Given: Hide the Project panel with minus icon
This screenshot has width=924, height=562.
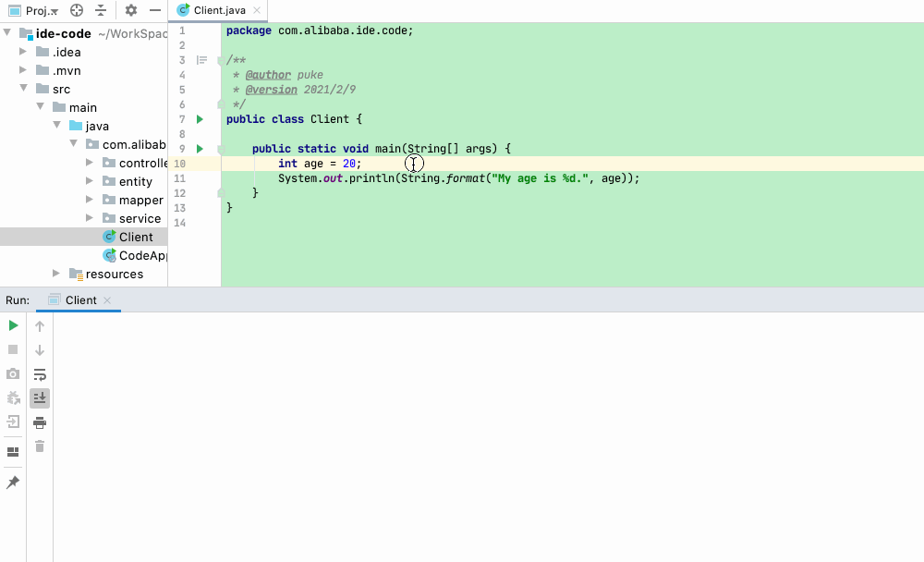Looking at the screenshot, I should point(155,10).
